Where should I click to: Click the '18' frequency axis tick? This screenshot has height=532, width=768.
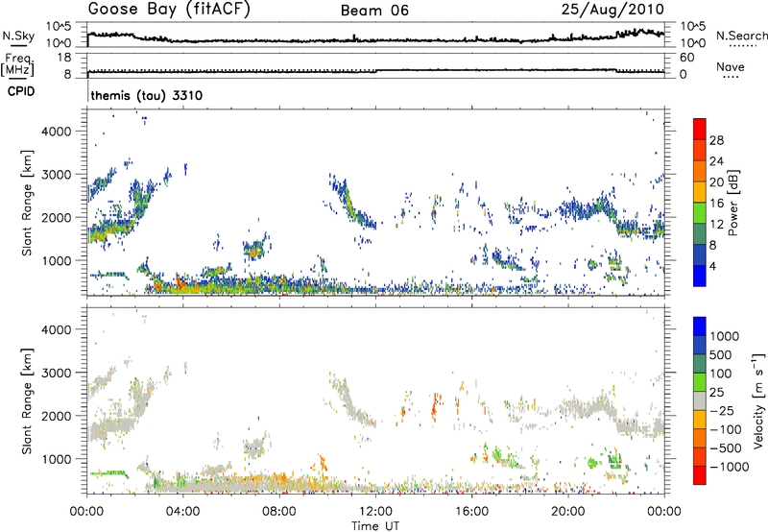(x=63, y=58)
